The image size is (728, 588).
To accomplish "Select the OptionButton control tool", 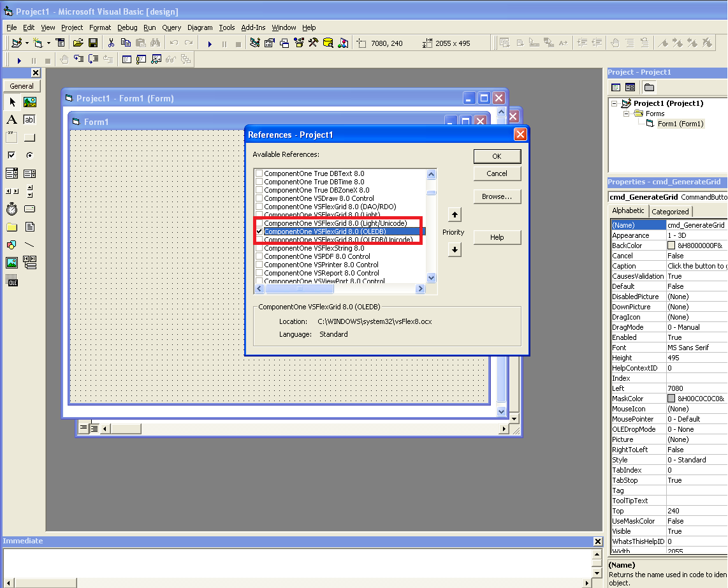I will point(30,155).
